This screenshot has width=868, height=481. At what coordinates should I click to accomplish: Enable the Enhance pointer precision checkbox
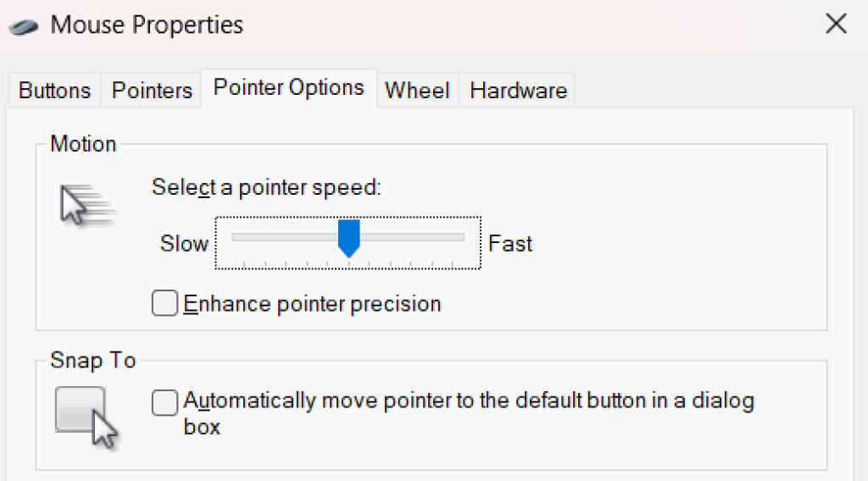164,303
